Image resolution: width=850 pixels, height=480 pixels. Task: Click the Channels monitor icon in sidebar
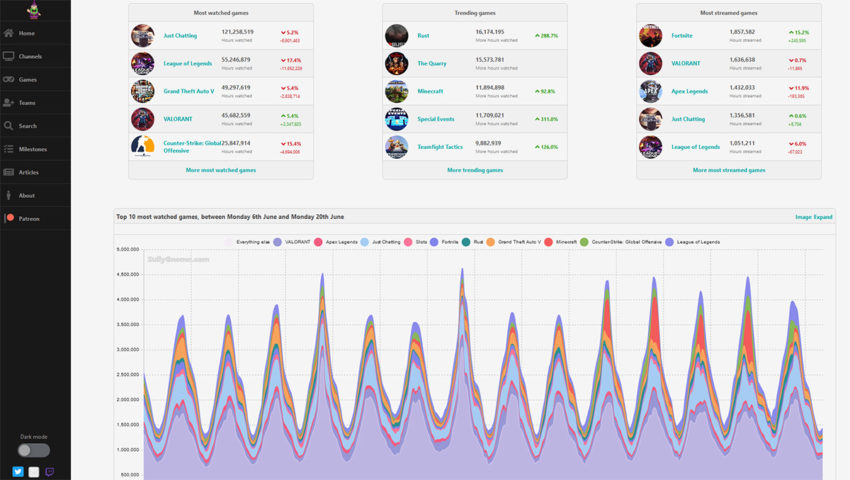tap(8, 56)
